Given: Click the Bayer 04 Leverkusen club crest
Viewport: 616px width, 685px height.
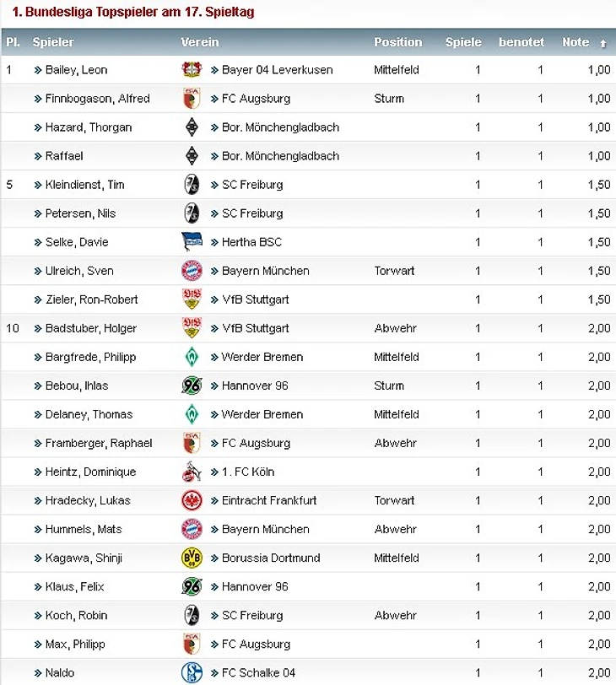Looking at the screenshot, I should 192,69.
